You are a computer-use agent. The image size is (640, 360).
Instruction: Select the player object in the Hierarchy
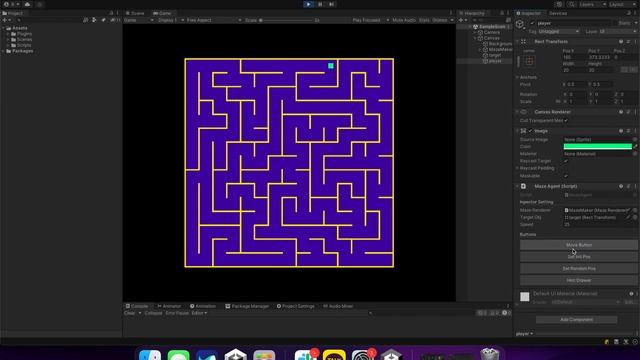coord(492,61)
